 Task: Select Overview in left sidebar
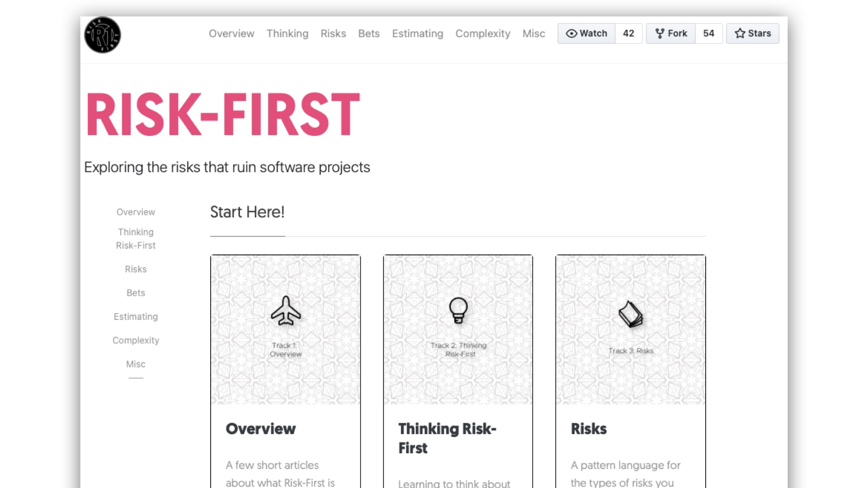click(x=136, y=212)
